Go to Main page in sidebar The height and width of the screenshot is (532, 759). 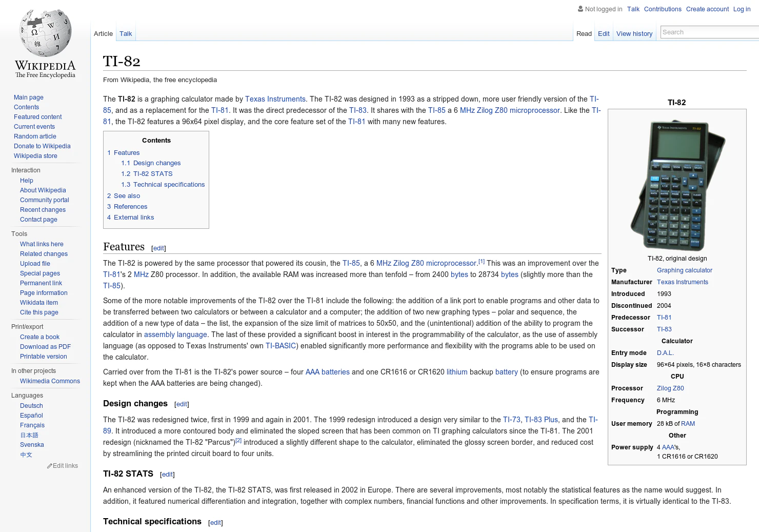point(29,97)
